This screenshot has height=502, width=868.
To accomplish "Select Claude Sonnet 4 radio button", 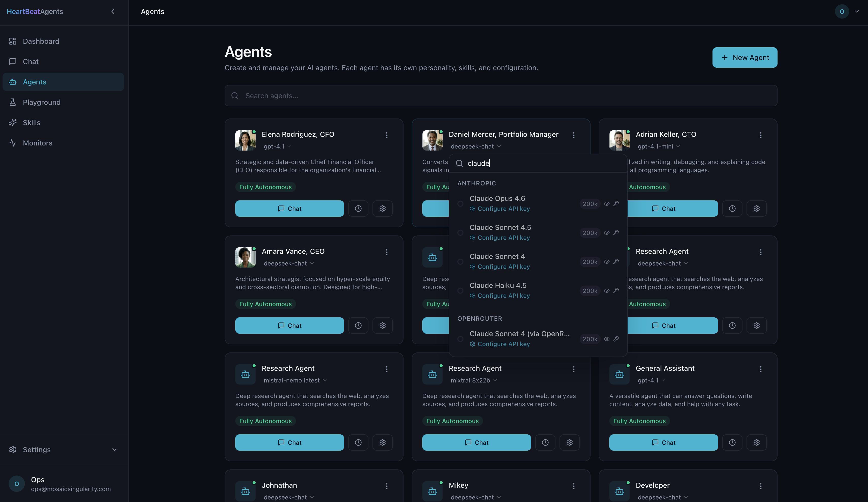I will point(460,262).
